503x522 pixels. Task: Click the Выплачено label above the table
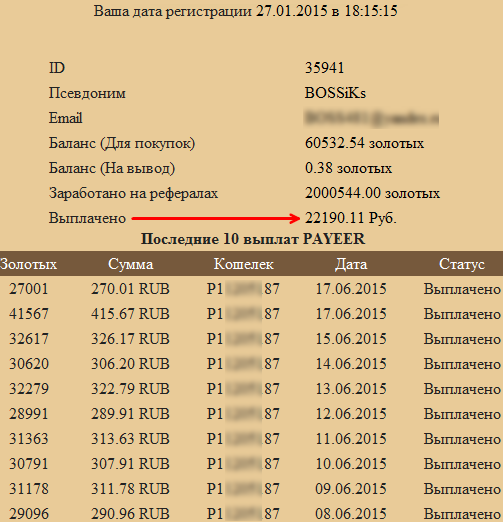point(87,218)
